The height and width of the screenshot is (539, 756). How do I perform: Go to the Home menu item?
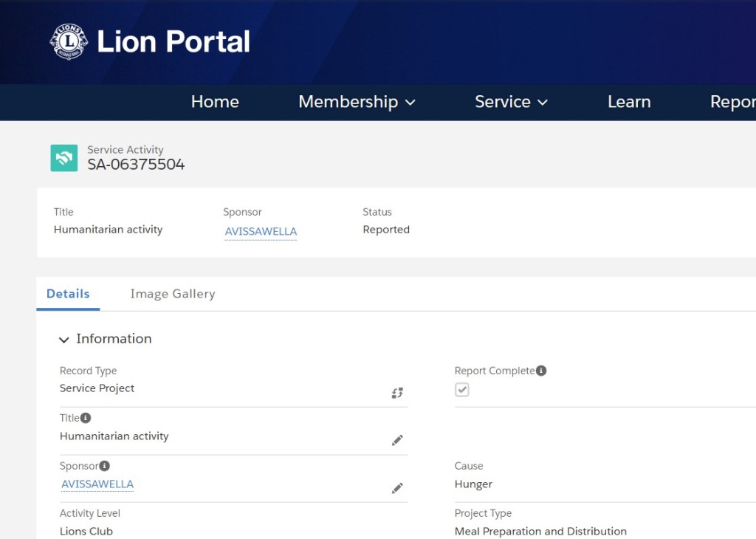click(x=215, y=102)
